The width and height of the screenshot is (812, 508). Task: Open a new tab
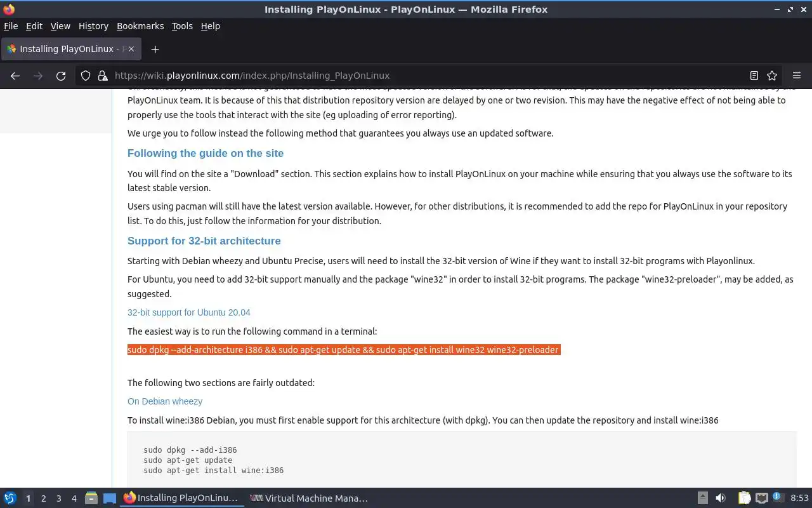tap(155, 49)
